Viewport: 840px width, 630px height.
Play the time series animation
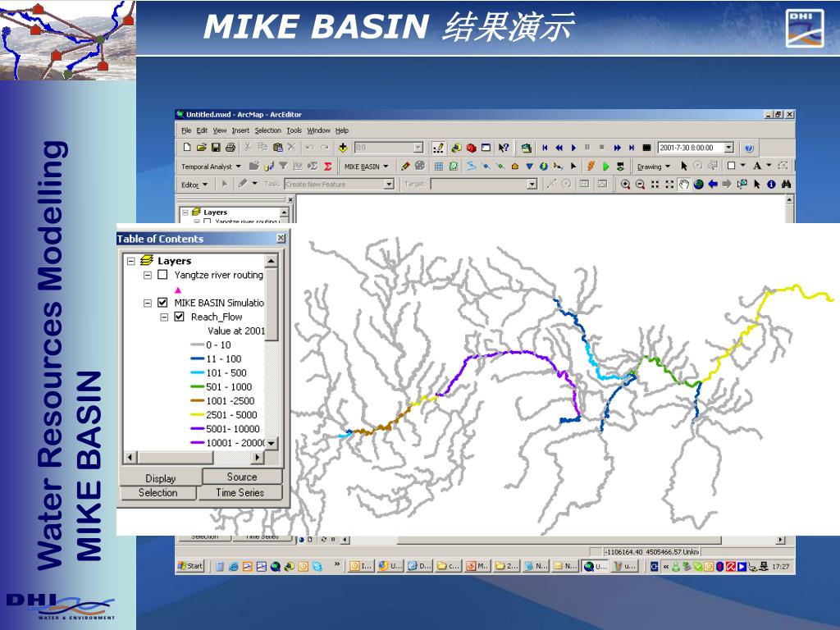(573, 148)
